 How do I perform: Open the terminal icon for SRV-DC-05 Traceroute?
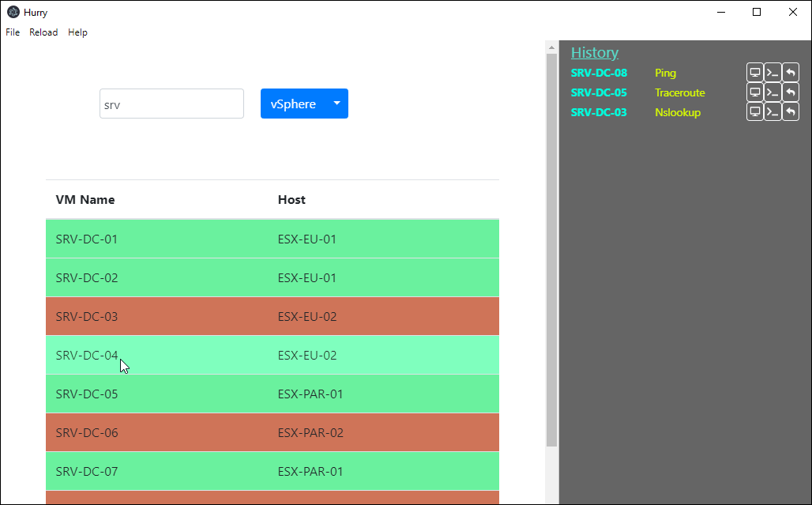[773, 92]
